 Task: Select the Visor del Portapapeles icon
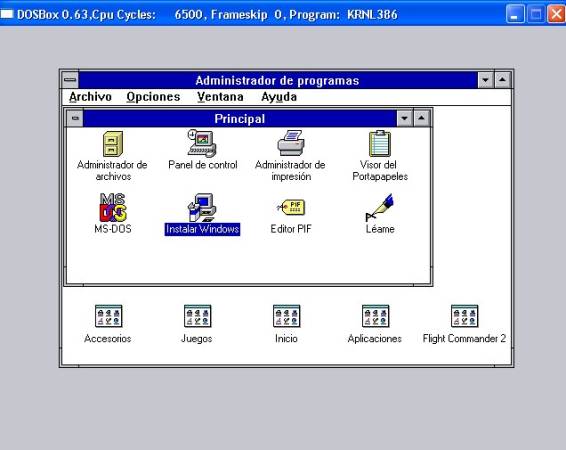(x=380, y=143)
